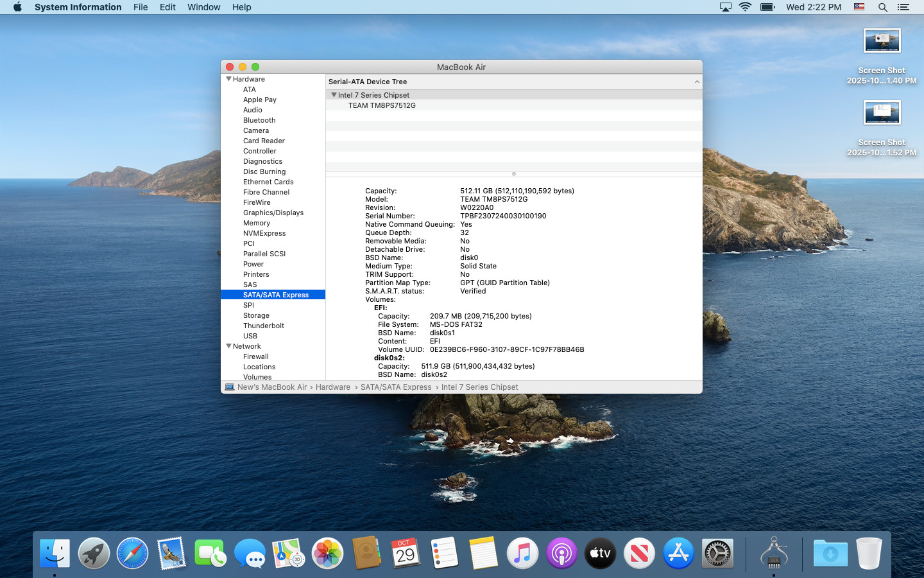Open the Window menu
This screenshot has height=578, width=924.
[x=203, y=7]
